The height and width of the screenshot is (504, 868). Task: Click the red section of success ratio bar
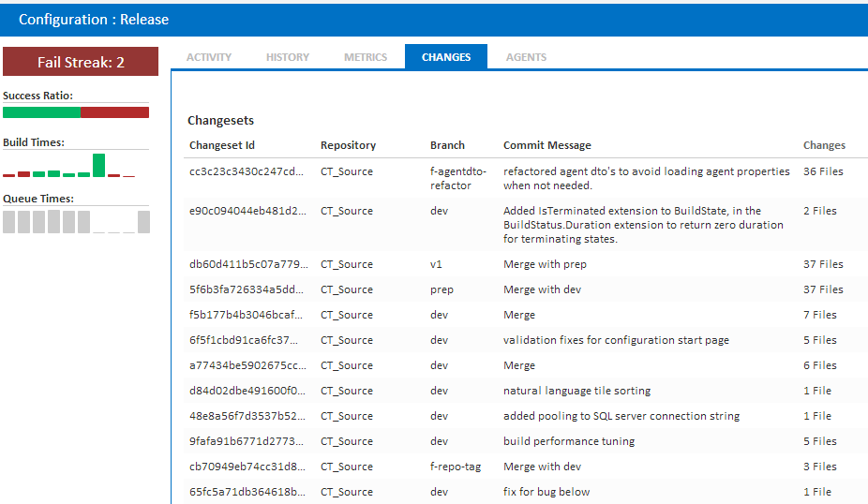point(114,112)
